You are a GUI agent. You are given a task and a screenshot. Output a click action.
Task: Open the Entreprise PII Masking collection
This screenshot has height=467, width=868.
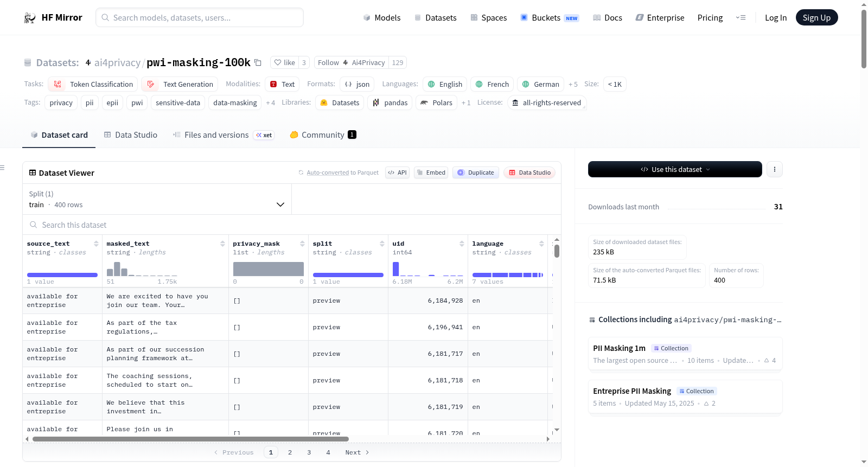coord(685,396)
